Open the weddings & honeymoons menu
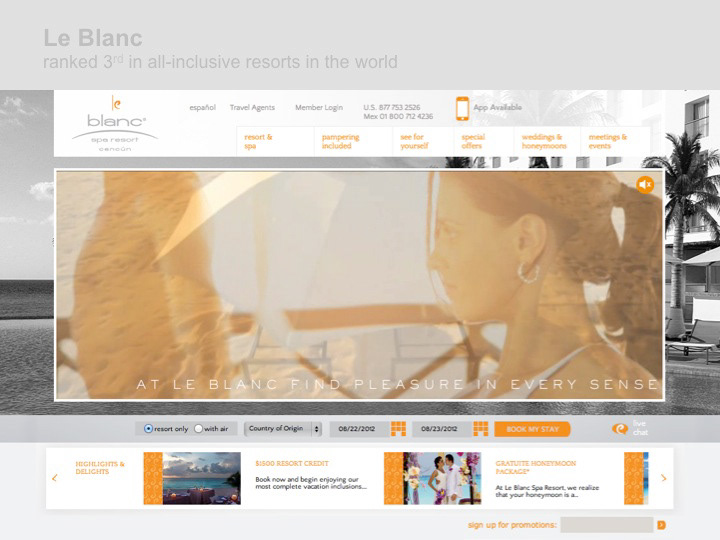The image size is (720, 540). pyautogui.click(x=544, y=141)
